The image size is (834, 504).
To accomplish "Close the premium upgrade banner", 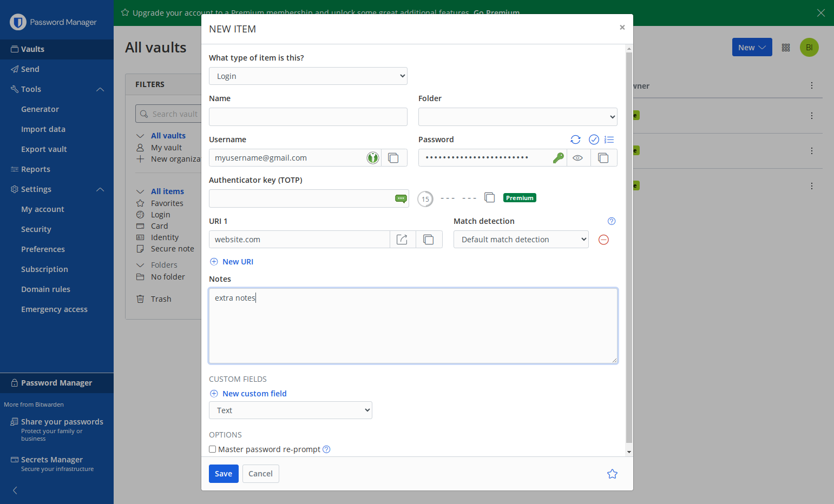I will click(x=821, y=13).
